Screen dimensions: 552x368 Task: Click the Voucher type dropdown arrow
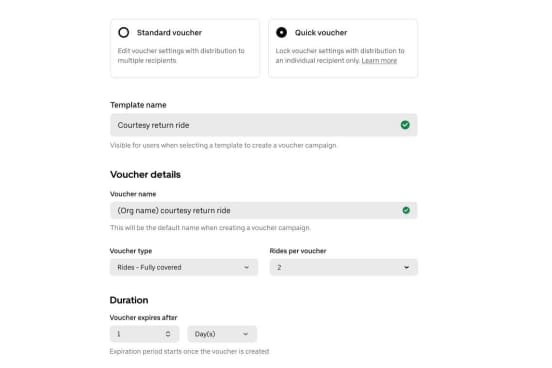[246, 267]
